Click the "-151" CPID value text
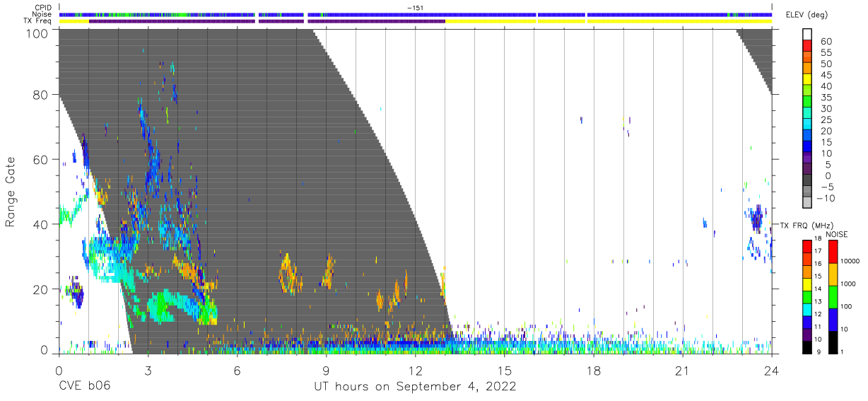This screenshot has width=868, height=401. [415, 8]
